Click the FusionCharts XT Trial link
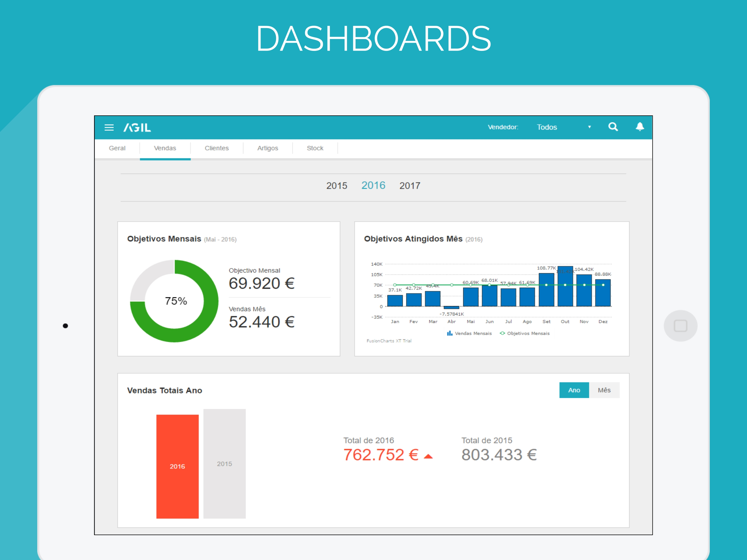747x560 pixels. [x=389, y=341]
